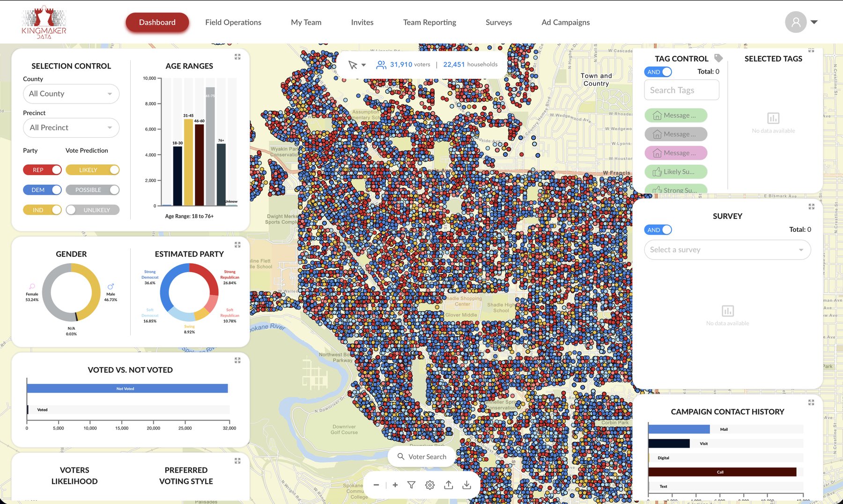Toggle the IND party switch

click(x=42, y=210)
